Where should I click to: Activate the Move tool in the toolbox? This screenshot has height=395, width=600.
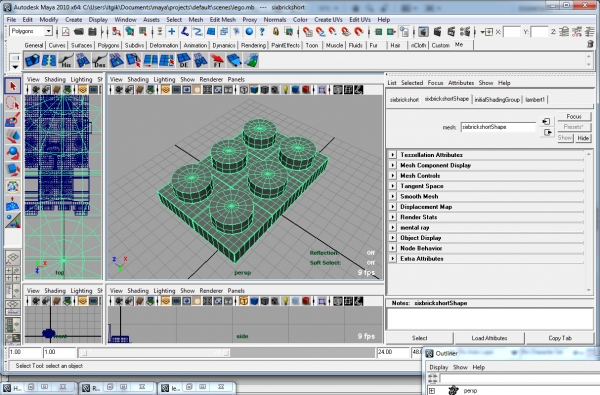(x=13, y=136)
